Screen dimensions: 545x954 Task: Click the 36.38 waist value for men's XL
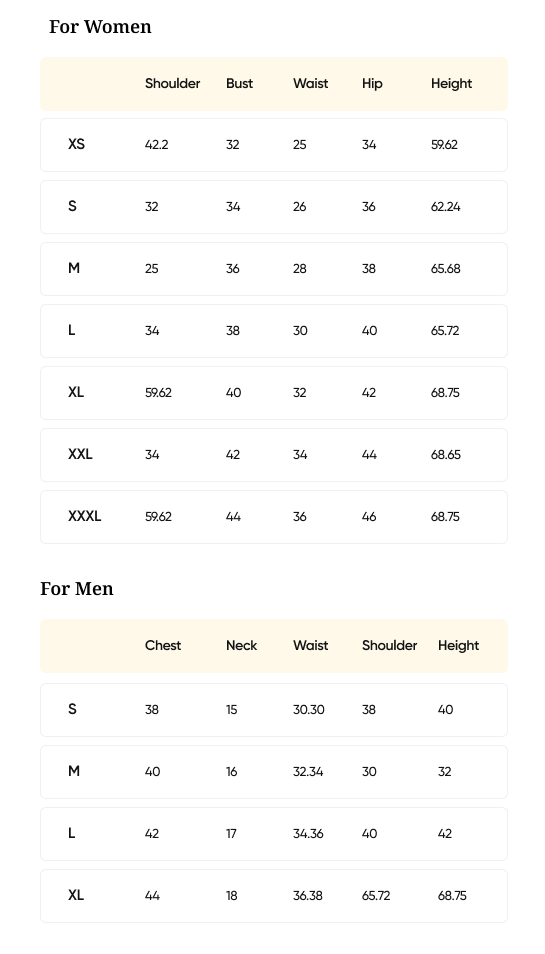coord(308,896)
